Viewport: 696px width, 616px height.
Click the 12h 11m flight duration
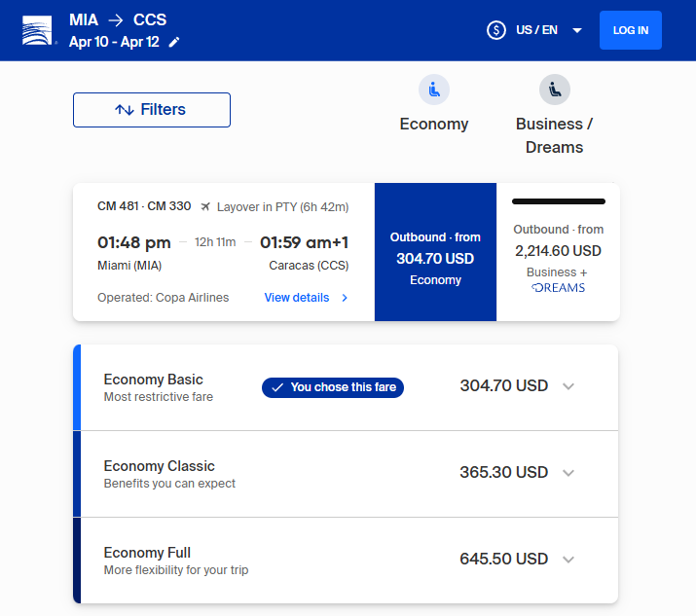point(215,242)
